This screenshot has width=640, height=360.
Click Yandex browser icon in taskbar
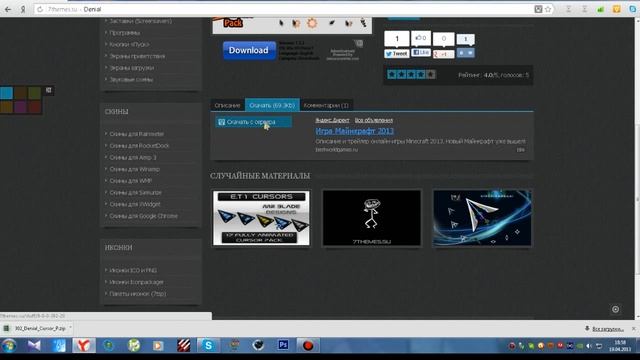[x=84, y=346]
